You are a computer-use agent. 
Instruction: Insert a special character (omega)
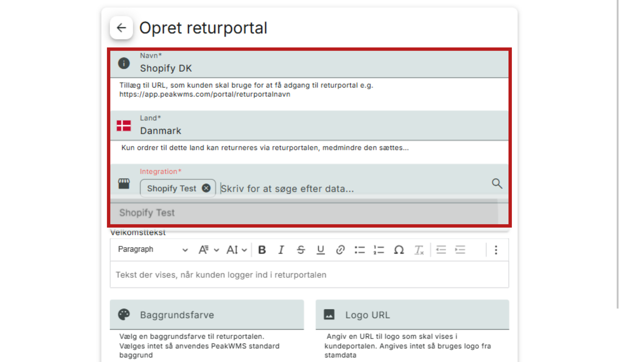coord(399,250)
